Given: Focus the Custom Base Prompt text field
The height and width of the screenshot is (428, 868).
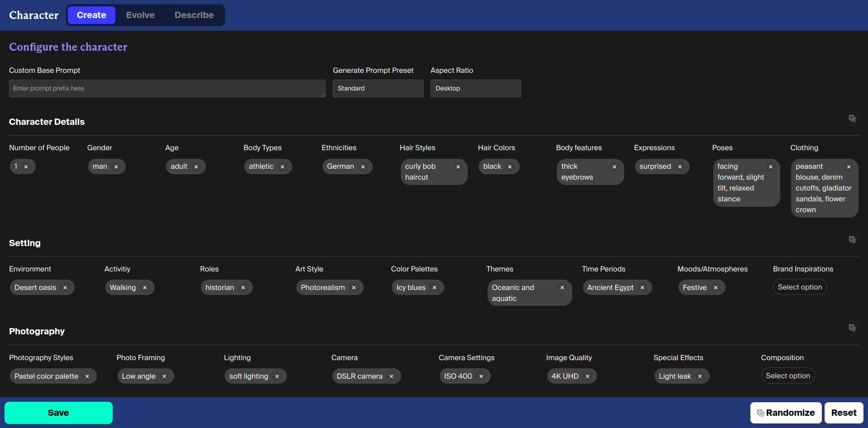Looking at the screenshot, I should (x=167, y=89).
